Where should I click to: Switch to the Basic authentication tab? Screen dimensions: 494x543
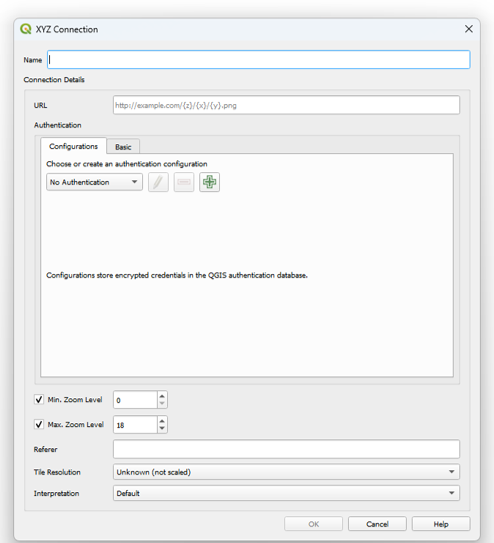[123, 147]
